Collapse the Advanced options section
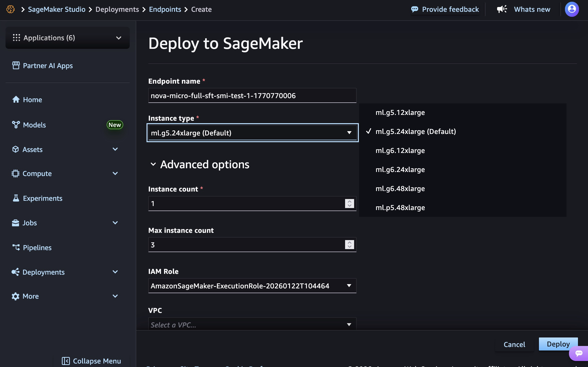The image size is (588, 367). click(x=154, y=164)
